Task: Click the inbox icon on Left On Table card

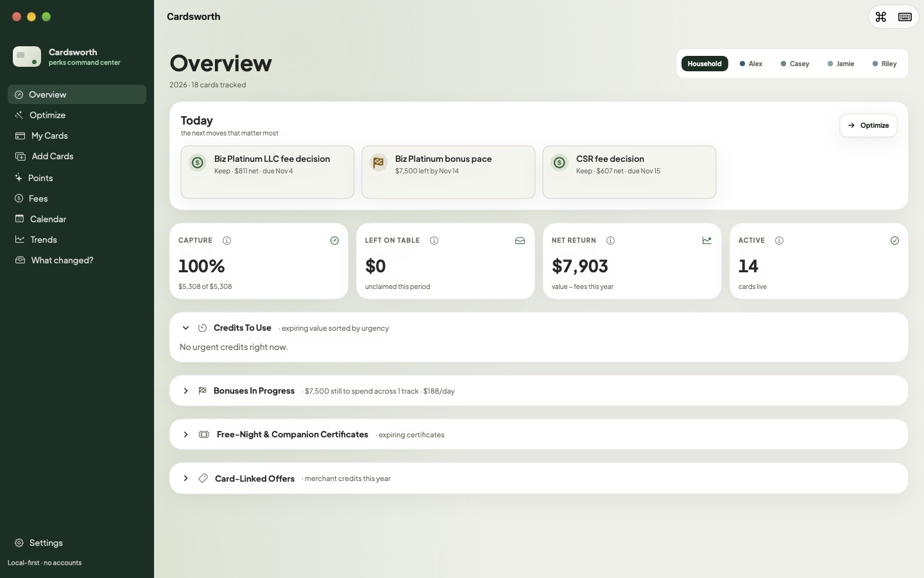Action: pos(520,240)
